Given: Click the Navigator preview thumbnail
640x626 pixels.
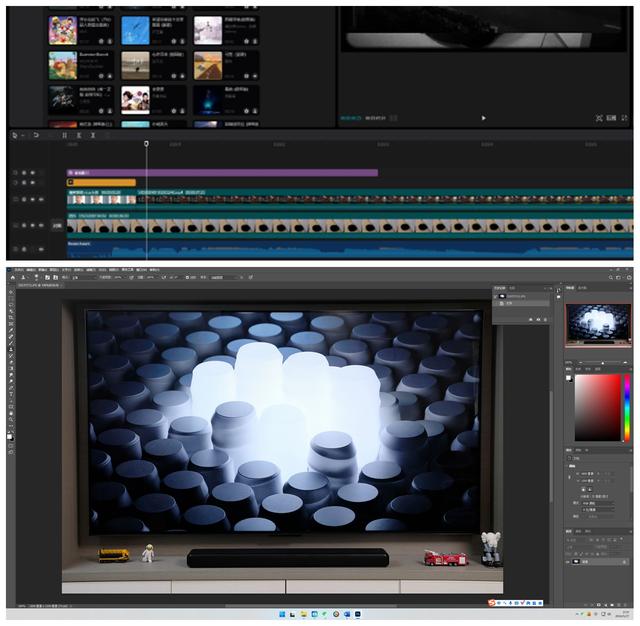Looking at the screenshot, I should pos(598,325).
